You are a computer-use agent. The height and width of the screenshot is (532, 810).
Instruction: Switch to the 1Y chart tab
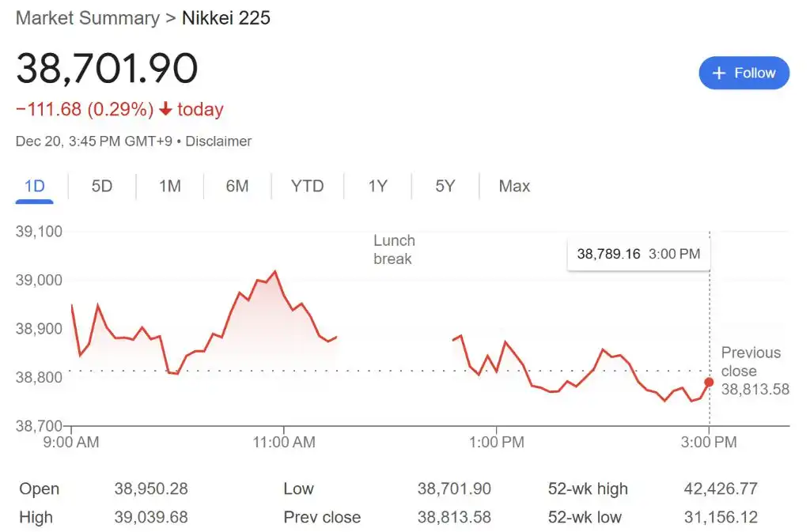[377, 186]
